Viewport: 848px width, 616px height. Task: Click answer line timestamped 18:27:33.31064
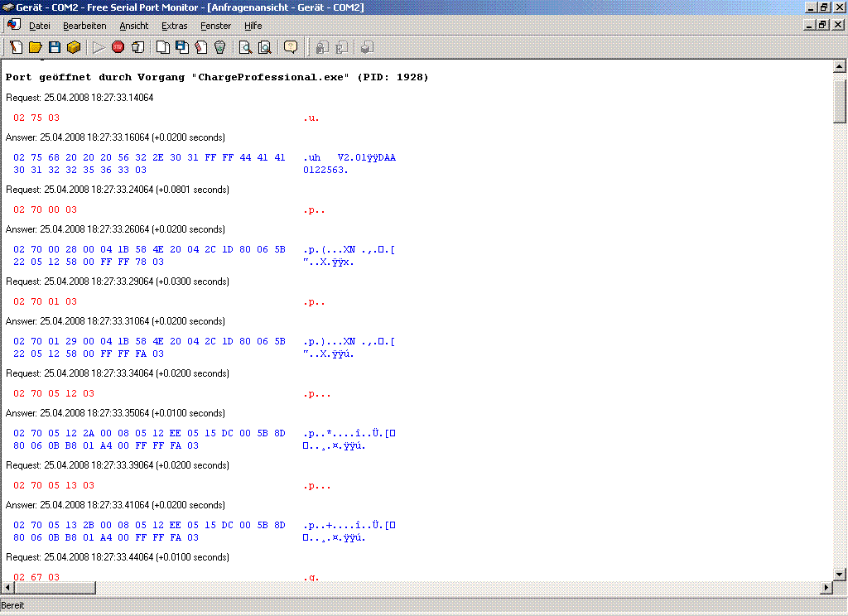tap(115, 321)
